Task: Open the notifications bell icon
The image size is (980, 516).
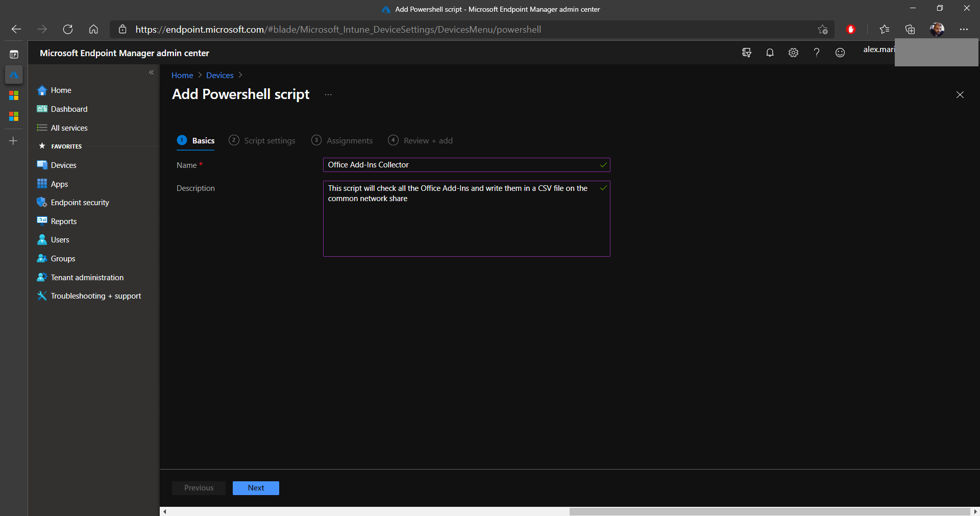Action: click(770, 53)
